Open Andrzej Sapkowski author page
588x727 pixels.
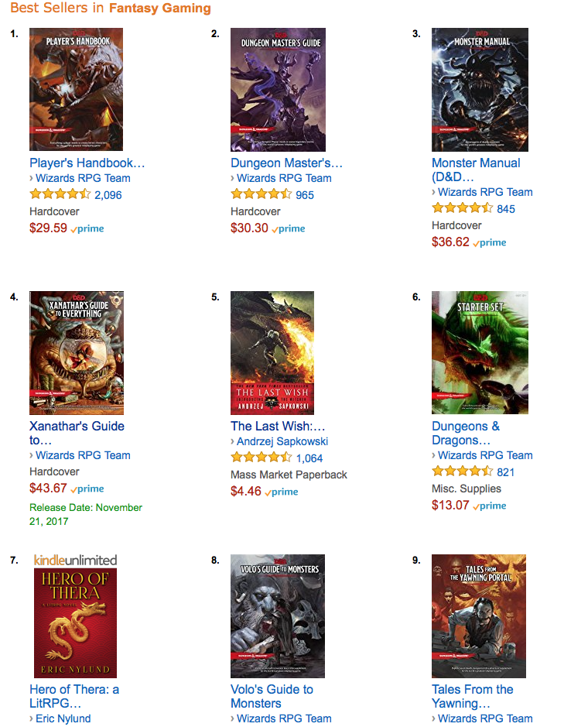[282, 441]
